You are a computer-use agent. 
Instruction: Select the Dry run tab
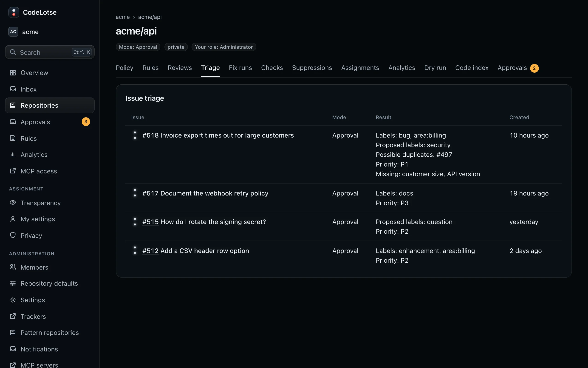[x=435, y=68]
